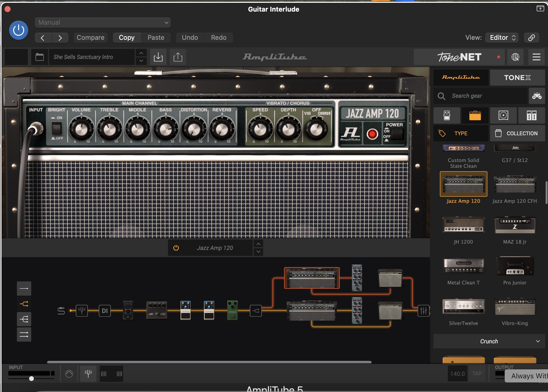Click the Paste button
Screen dimensions: 548x392
[156, 38]
